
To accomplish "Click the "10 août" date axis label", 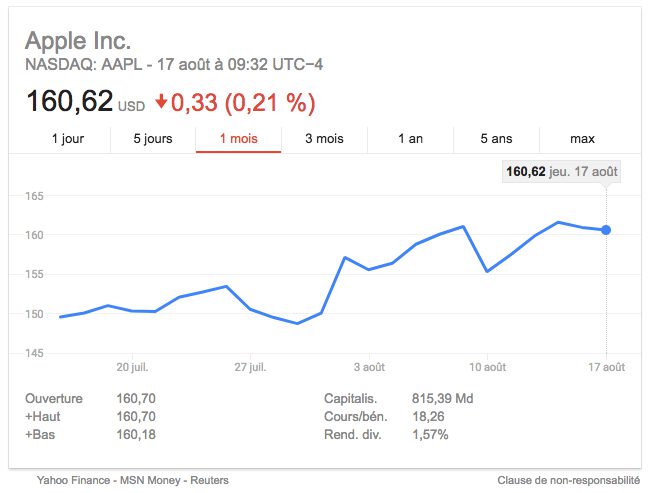I will click(x=486, y=367).
